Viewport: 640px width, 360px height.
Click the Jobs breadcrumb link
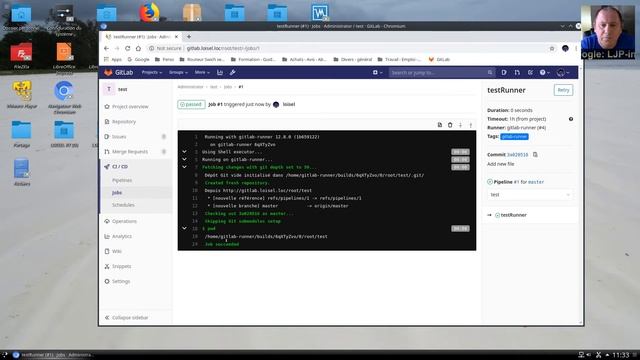coord(228,87)
